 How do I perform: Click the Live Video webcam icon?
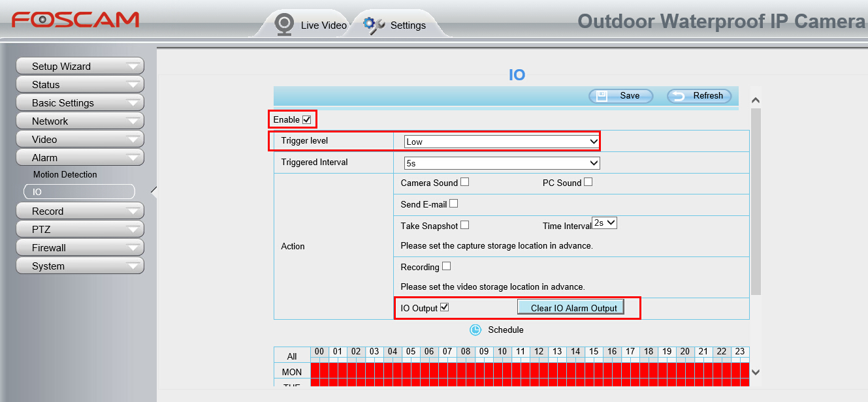[284, 24]
